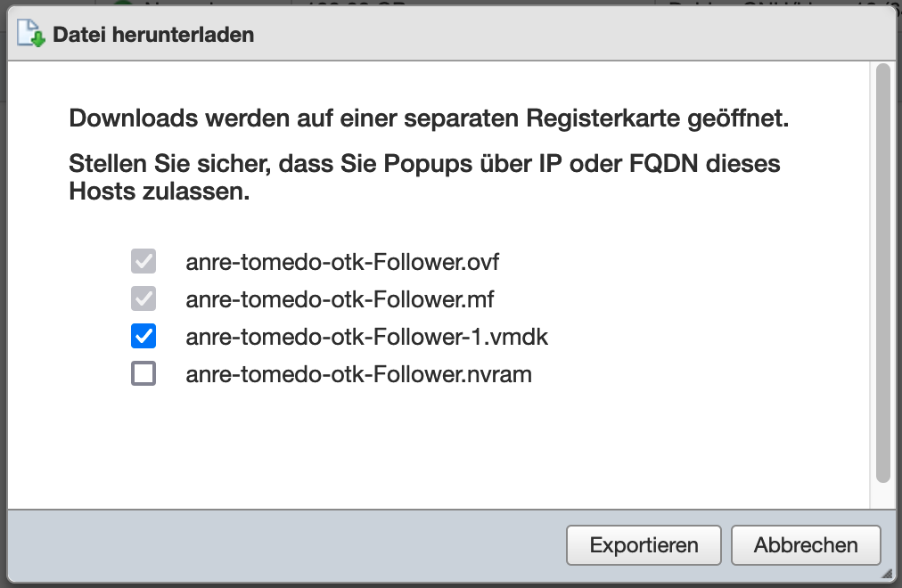Click the anre-tomedo-otk-Follower-1.vmdk file name
This screenshot has height=588, width=902.
366,337
